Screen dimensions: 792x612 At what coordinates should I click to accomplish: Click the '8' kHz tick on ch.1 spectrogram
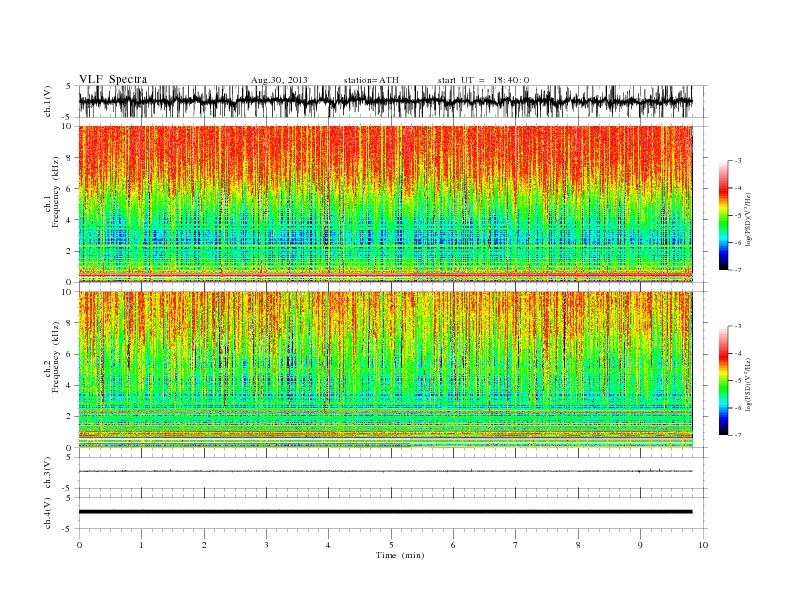point(69,158)
